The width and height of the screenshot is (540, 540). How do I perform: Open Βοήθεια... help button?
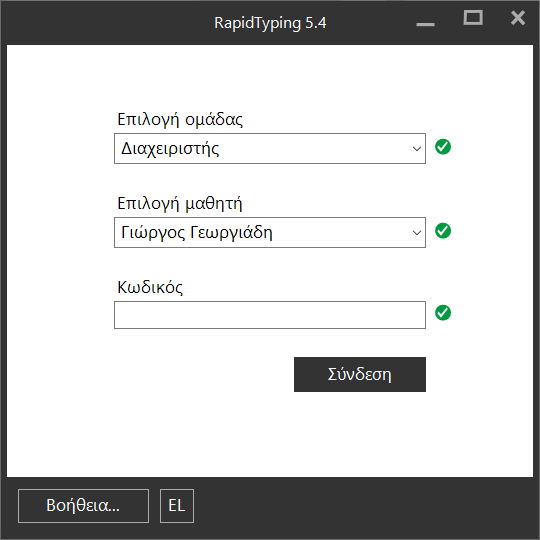tap(83, 506)
